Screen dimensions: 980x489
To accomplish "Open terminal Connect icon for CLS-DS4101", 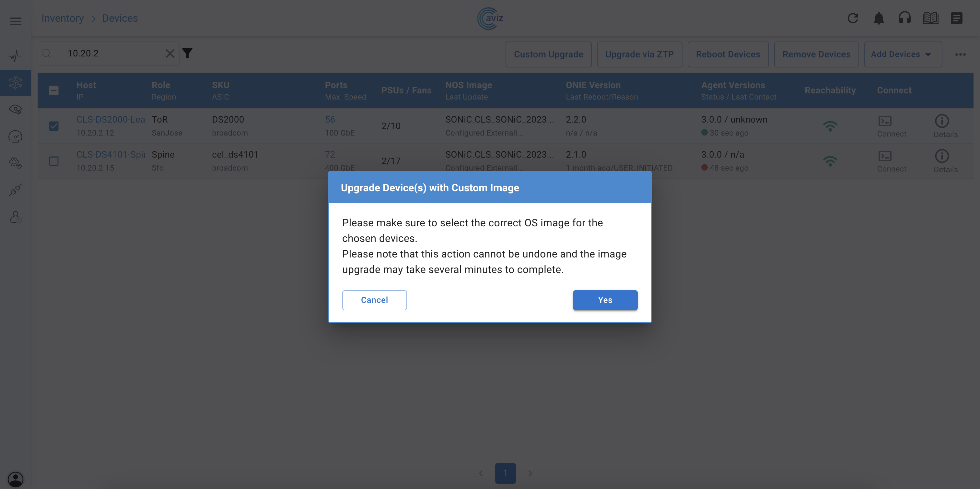I will (x=884, y=156).
